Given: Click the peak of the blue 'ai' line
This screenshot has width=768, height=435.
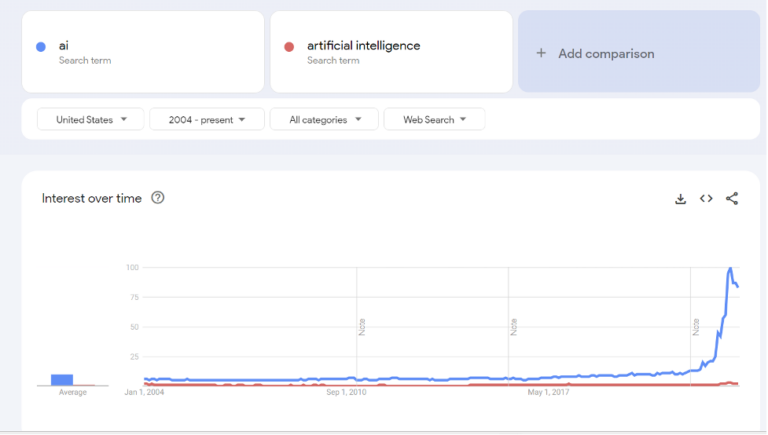Looking at the screenshot, I should point(730,268).
